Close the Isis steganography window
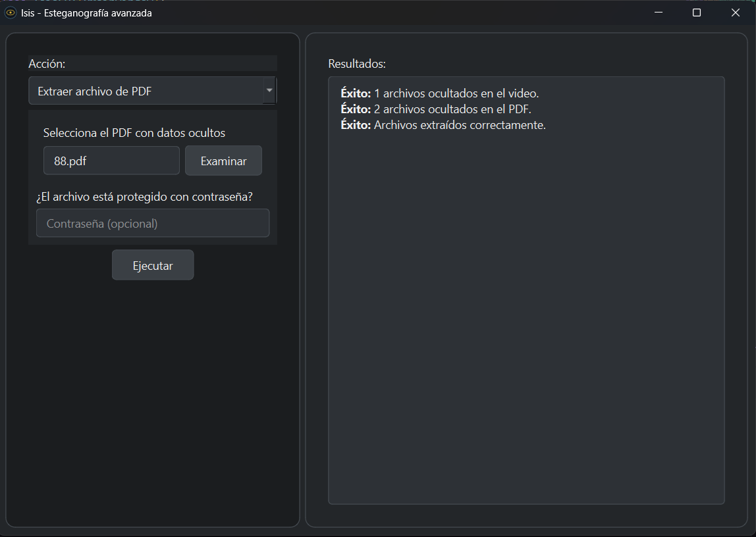This screenshot has width=756, height=537. click(x=736, y=13)
